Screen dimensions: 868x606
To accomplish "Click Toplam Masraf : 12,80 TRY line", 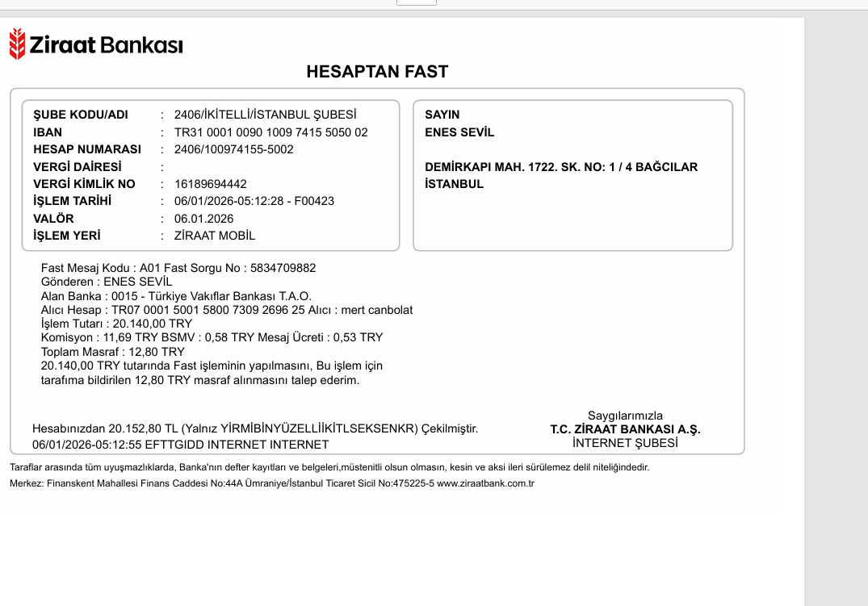I will click(x=112, y=352).
